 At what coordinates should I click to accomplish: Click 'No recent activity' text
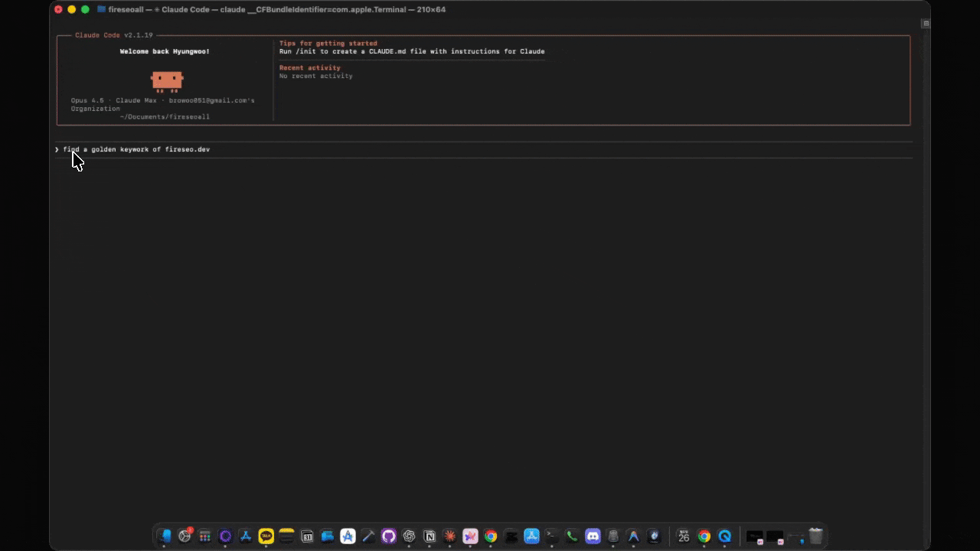(x=316, y=76)
